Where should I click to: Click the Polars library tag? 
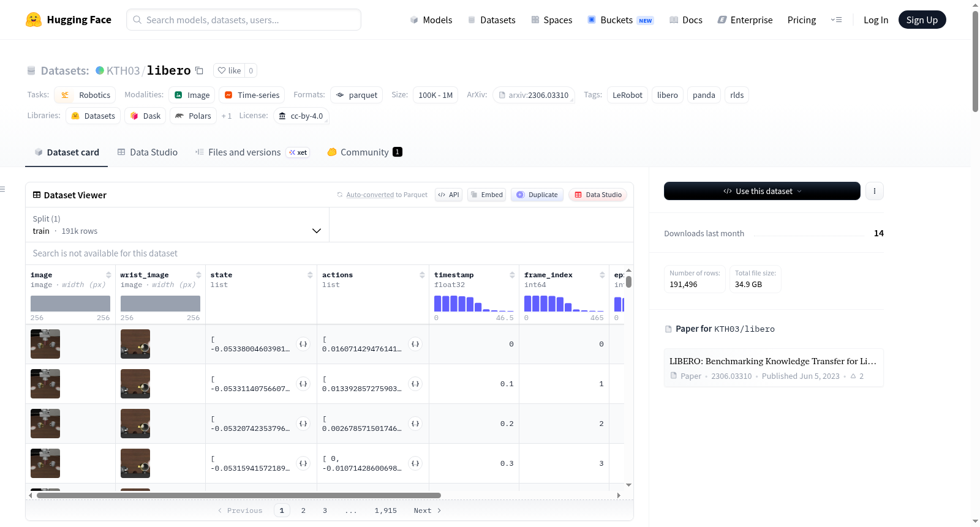[193, 116]
